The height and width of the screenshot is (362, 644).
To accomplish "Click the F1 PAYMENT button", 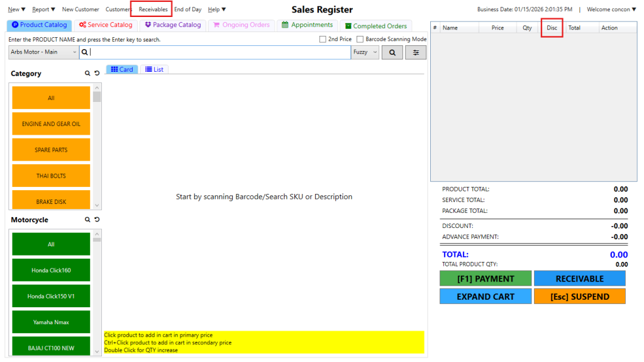I will click(485, 279).
